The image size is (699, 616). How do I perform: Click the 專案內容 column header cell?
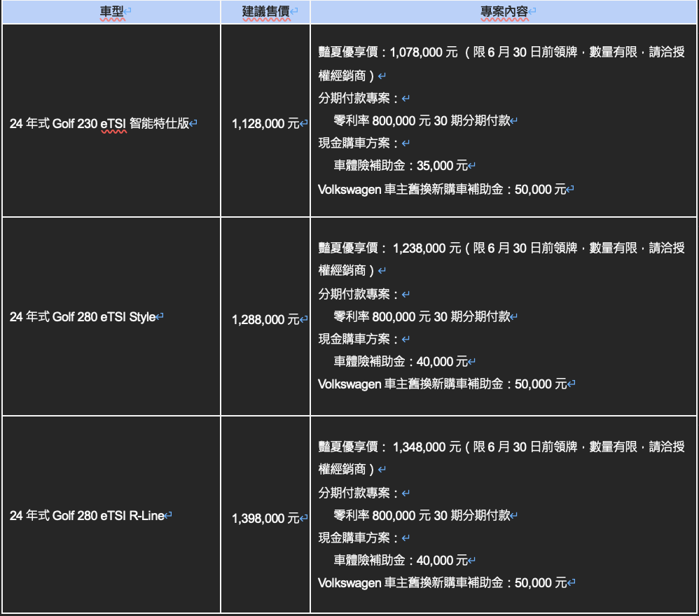pyautogui.click(x=504, y=12)
